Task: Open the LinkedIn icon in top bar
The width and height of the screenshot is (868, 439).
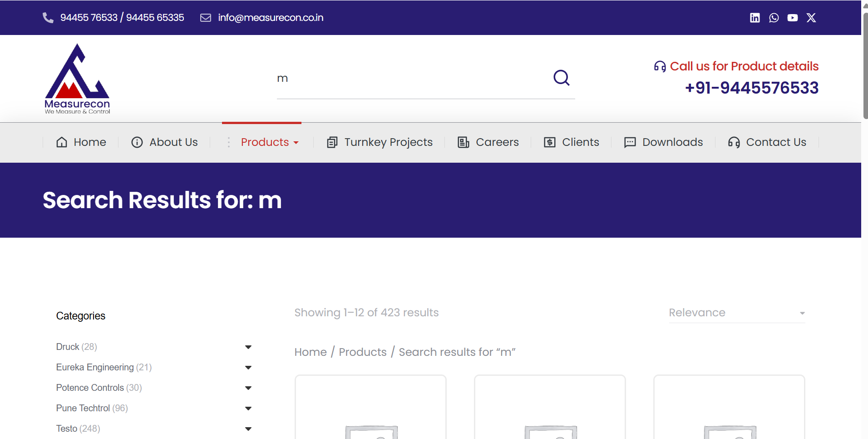Action: [x=755, y=18]
